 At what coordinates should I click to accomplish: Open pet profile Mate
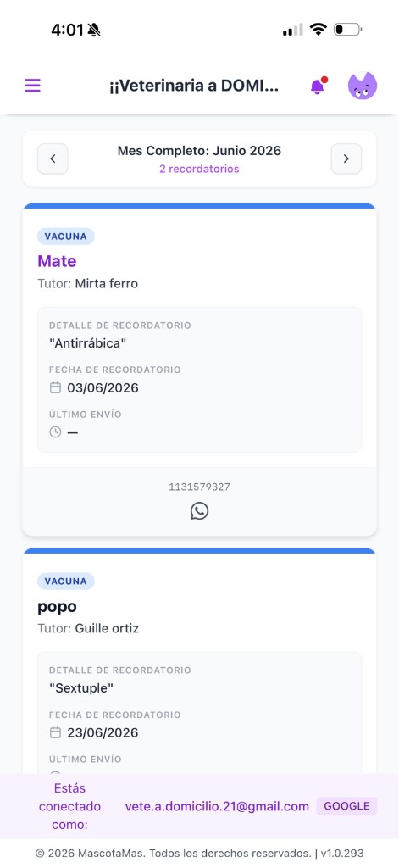(x=57, y=261)
